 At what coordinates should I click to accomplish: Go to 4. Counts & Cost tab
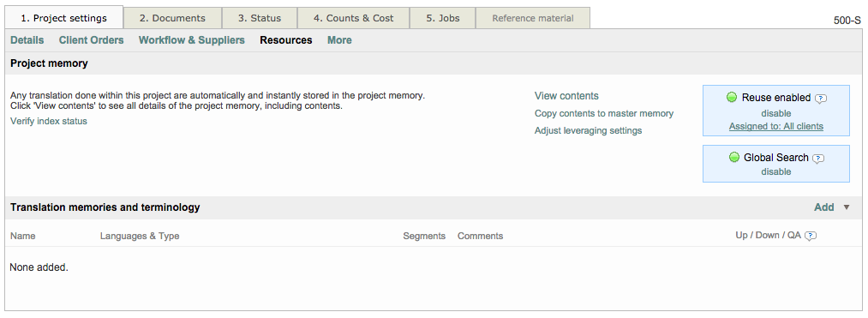click(354, 18)
